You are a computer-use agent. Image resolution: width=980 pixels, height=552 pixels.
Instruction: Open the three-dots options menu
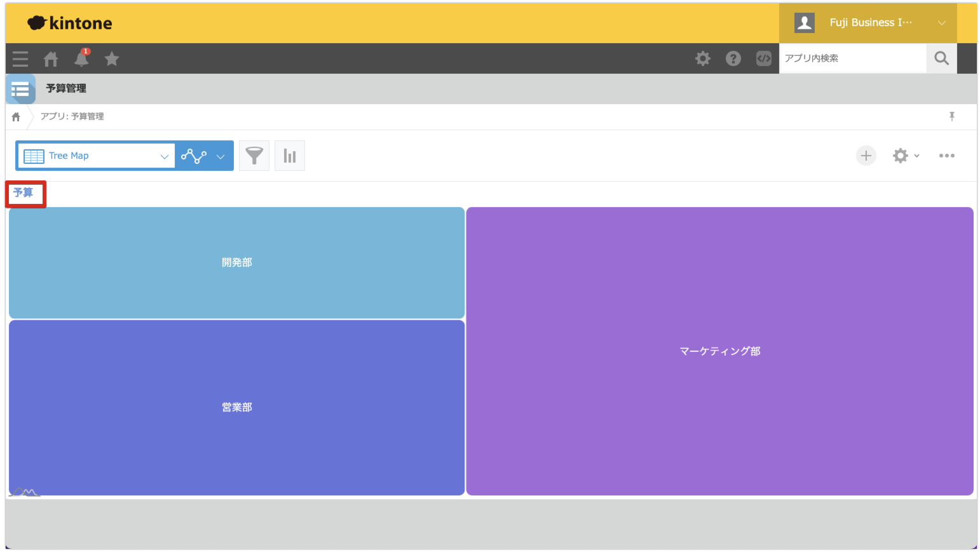pyautogui.click(x=947, y=156)
